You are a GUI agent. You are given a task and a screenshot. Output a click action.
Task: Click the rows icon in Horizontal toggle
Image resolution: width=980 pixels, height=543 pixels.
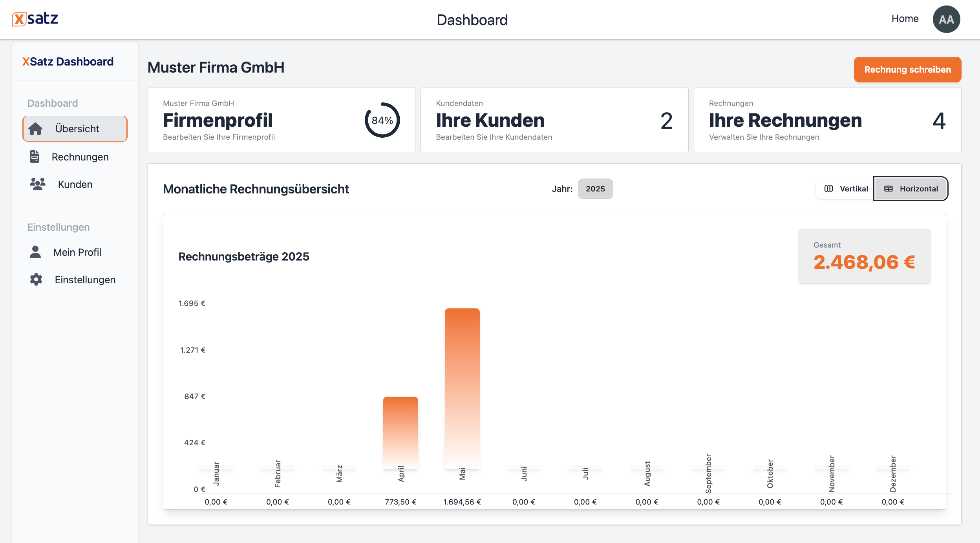[889, 189]
